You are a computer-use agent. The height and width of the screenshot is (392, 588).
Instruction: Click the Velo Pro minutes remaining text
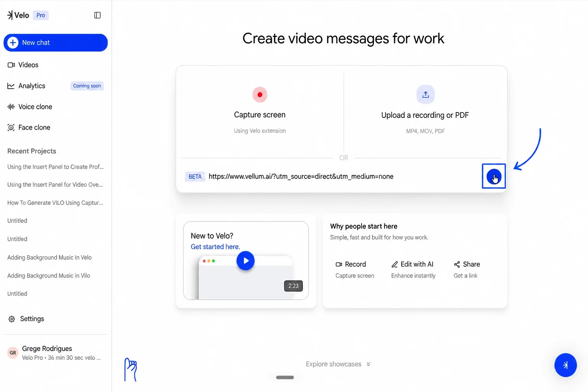(61, 358)
